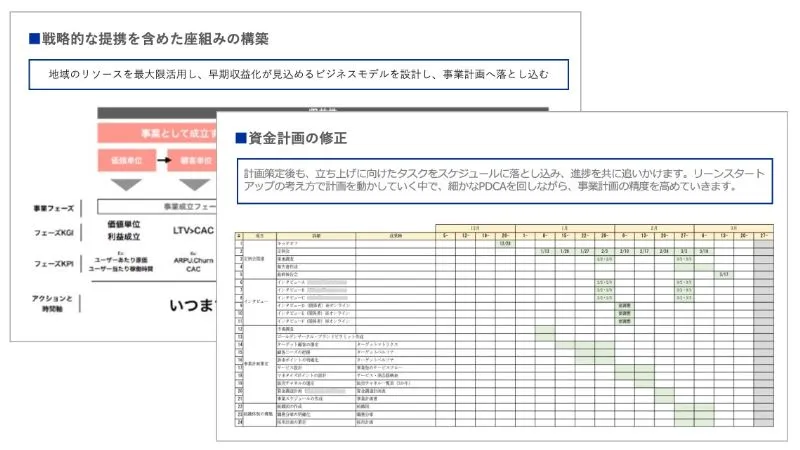
Task: Click the KPI text ユーザー当たり稼働時間
Action: [121, 269]
